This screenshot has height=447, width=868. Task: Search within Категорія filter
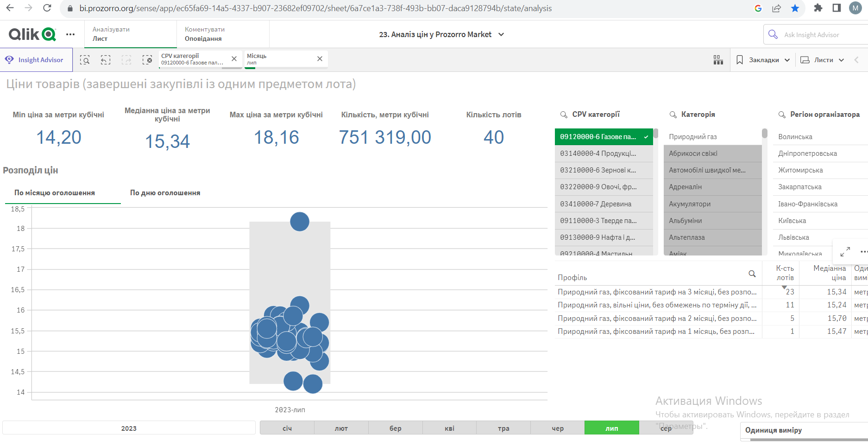tap(673, 115)
